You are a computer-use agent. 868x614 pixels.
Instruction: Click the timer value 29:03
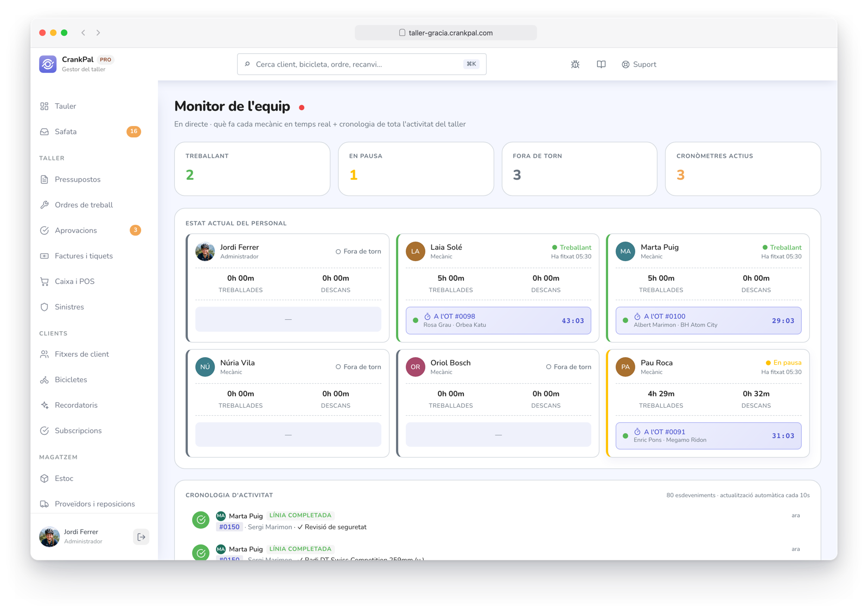(783, 321)
